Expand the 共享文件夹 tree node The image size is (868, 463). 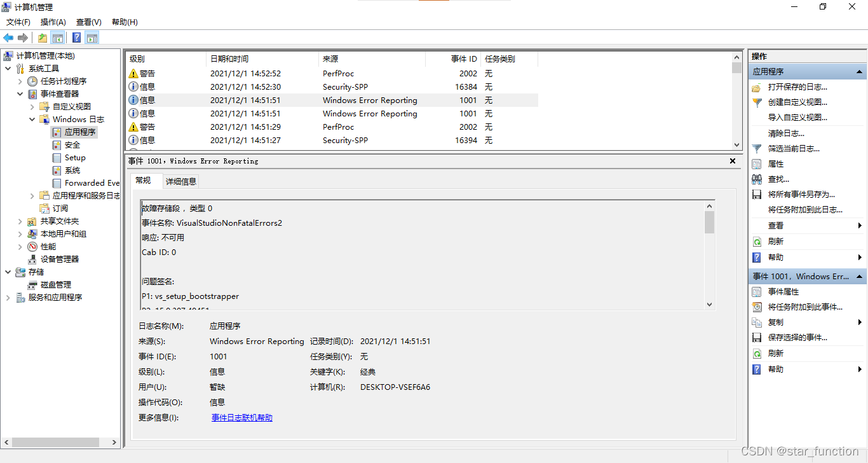pos(20,221)
